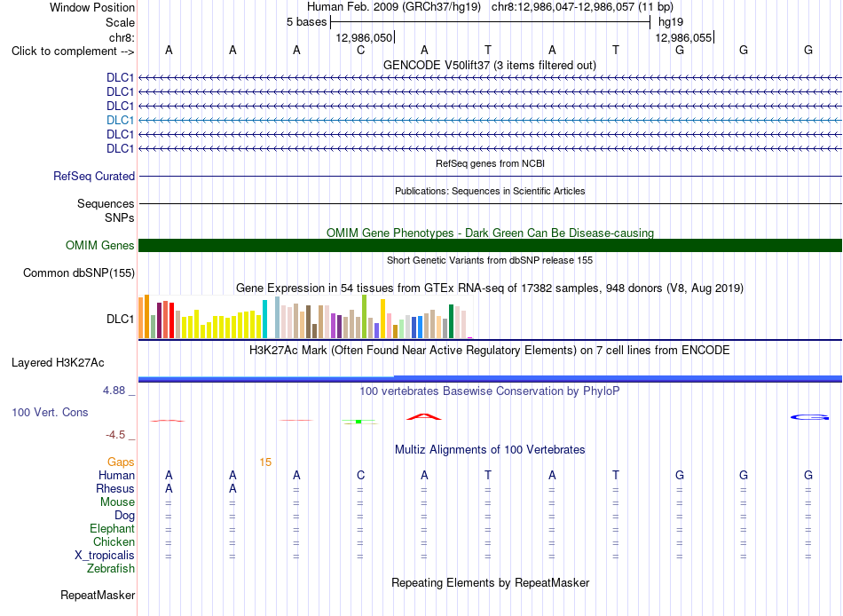The image size is (843, 616).
Task: Click the cyan bar in the GTEx expression chart
Action: [264, 319]
